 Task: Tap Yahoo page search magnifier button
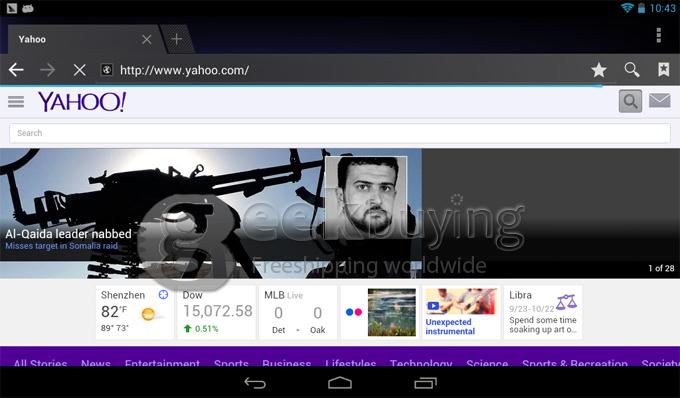pyautogui.click(x=630, y=101)
